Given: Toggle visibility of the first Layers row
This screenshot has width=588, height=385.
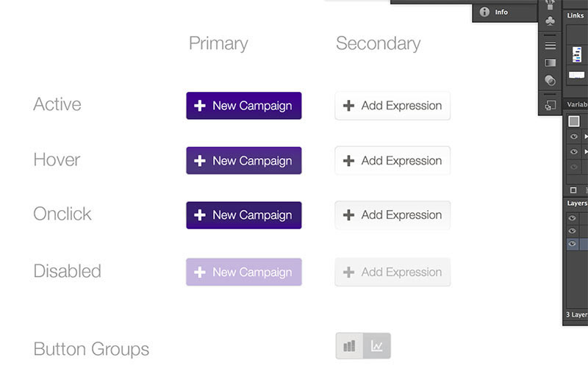Looking at the screenshot, I should pos(572,217).
